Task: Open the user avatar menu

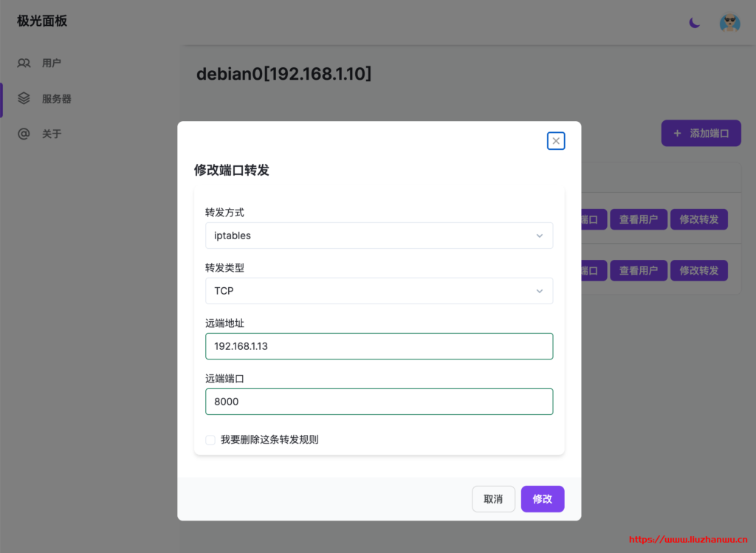Action: [729, 23]
